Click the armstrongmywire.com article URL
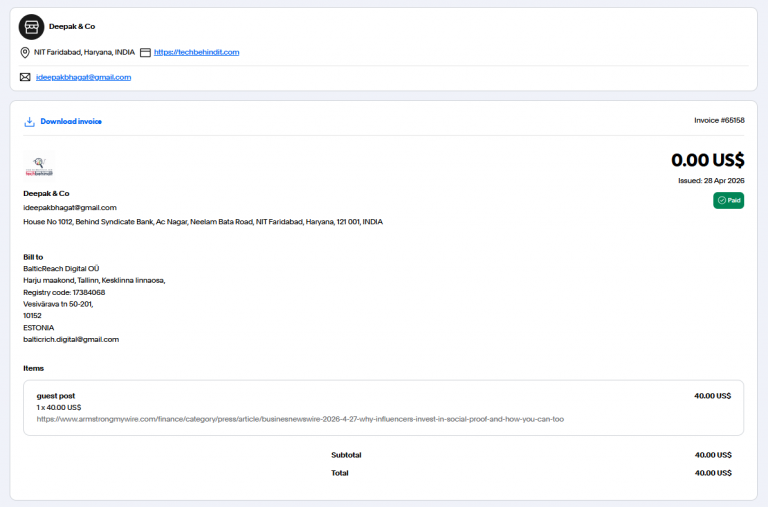The height and width of the screenshot is (507, 768). [300, 419]
